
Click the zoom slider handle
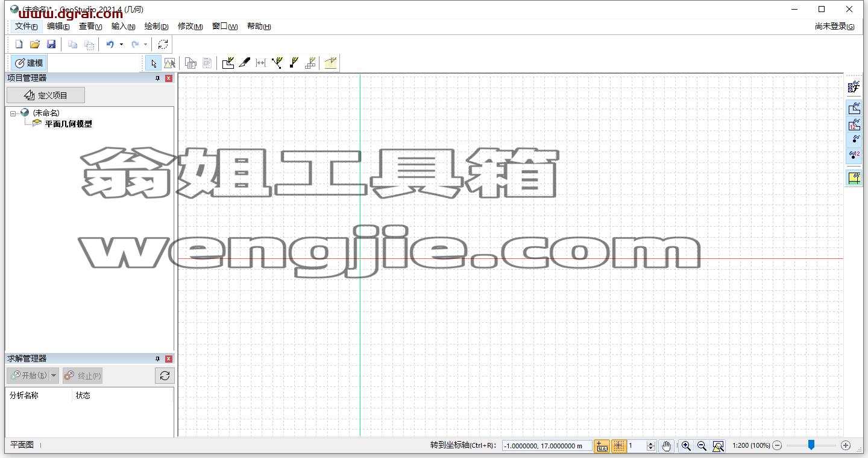point(811,445)
